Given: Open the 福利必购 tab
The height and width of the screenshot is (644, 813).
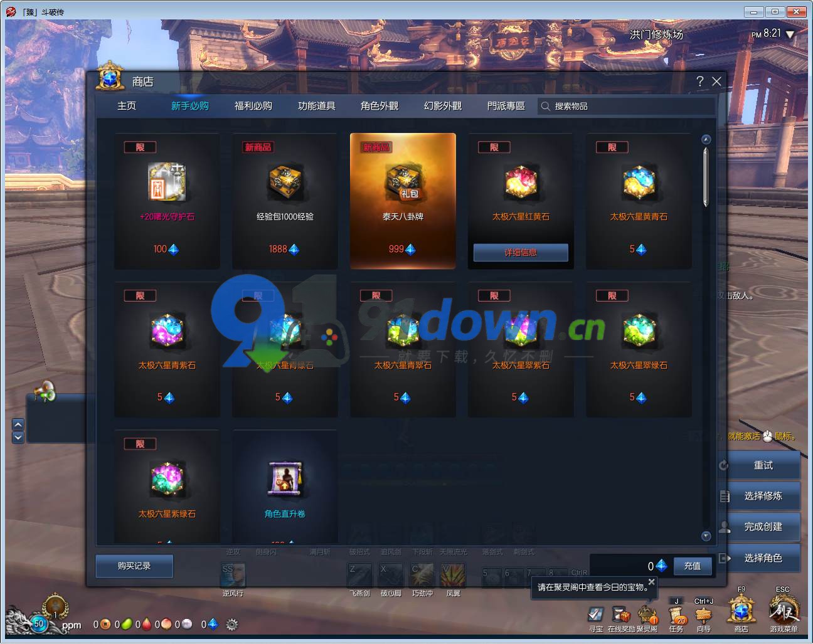Looking at the screenshot, I should click(x=253, y=106).
